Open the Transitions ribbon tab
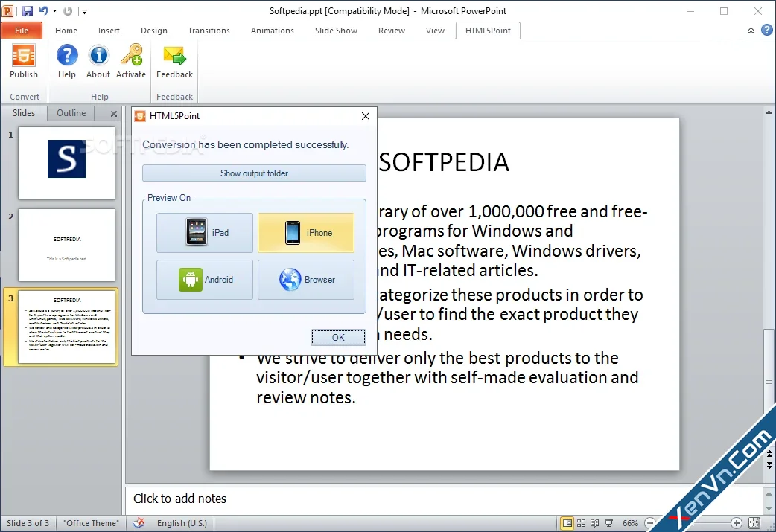This screenshot has height=532, width=776. point(209,31)
